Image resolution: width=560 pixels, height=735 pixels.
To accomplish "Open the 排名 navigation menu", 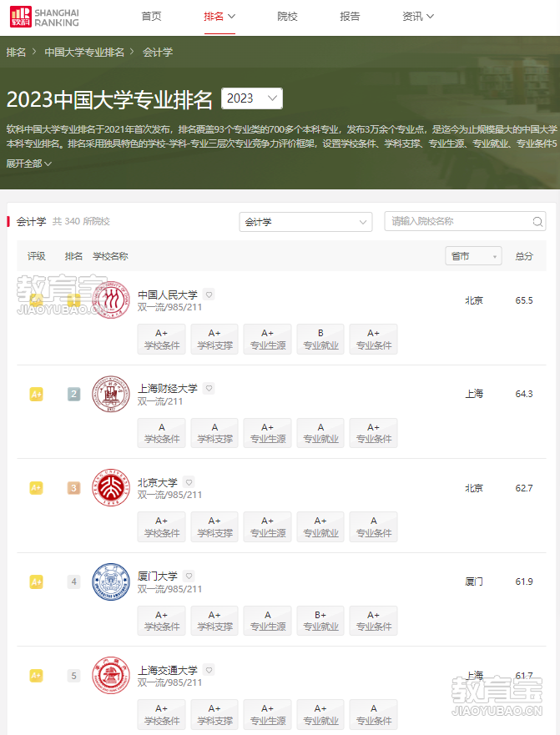I will (219, 17).
